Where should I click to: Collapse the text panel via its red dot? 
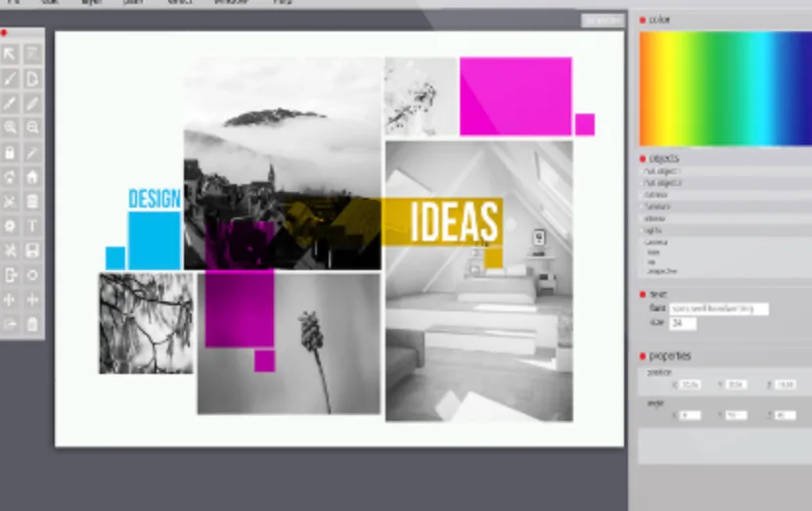[643, 295]
